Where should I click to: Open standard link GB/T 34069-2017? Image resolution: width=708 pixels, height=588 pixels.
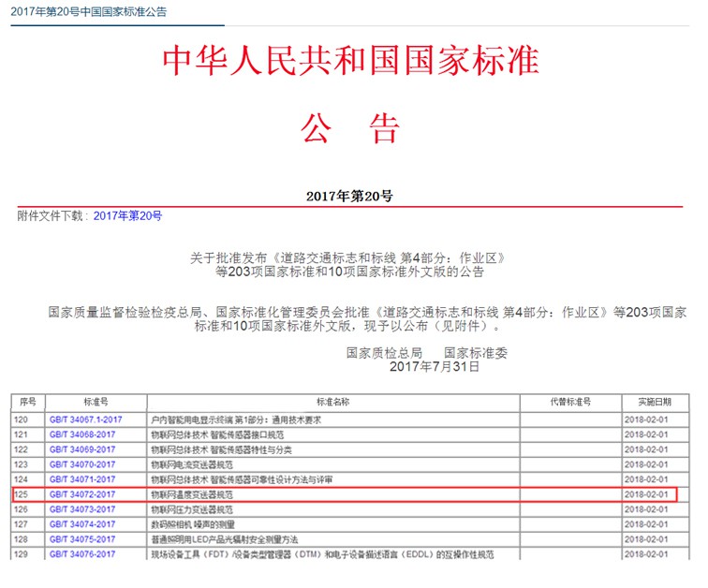coord(82,450)
